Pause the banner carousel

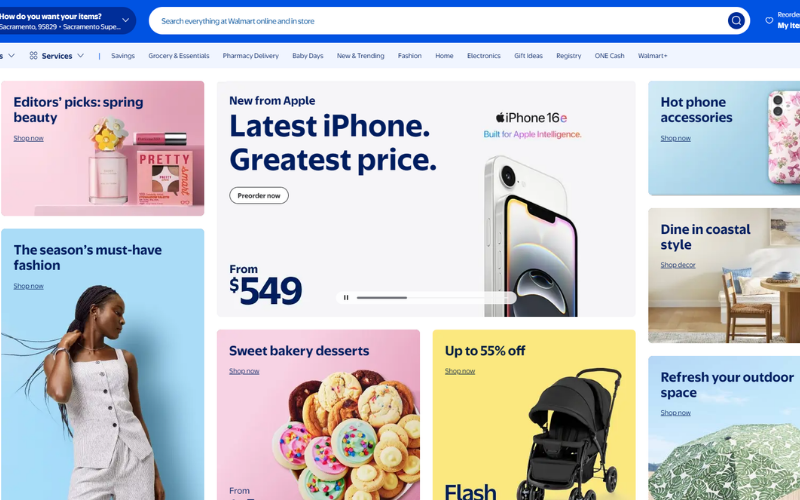tap(346, 297)
